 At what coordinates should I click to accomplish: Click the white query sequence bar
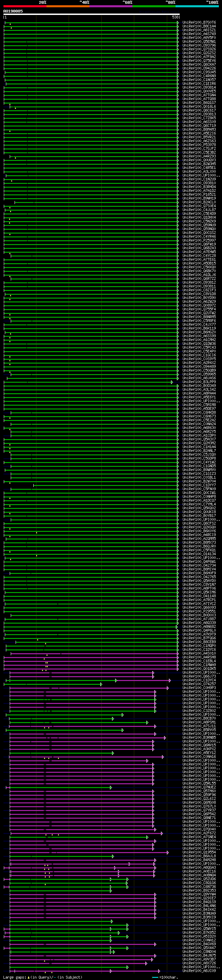point(92,15)
